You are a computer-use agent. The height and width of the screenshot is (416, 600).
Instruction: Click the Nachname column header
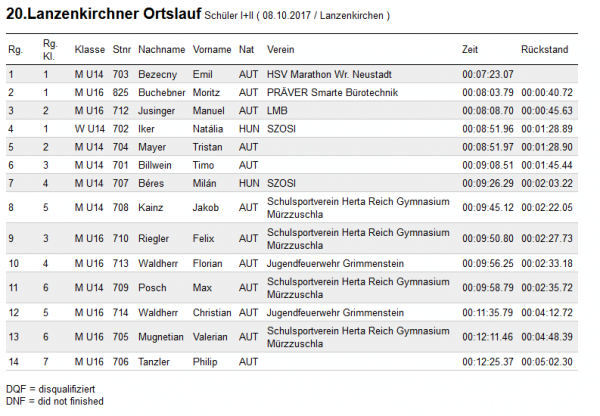(x=161, y=49)
